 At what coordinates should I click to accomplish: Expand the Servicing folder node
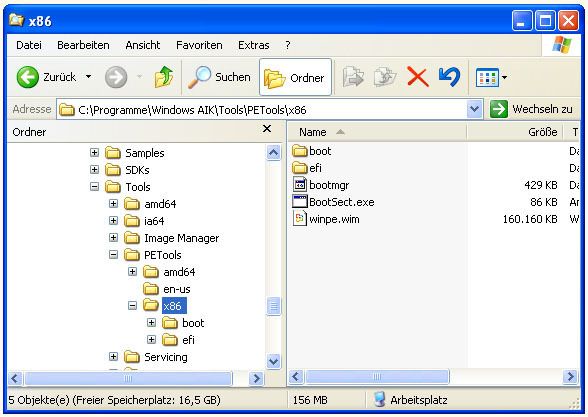click(x=113, y=356)
